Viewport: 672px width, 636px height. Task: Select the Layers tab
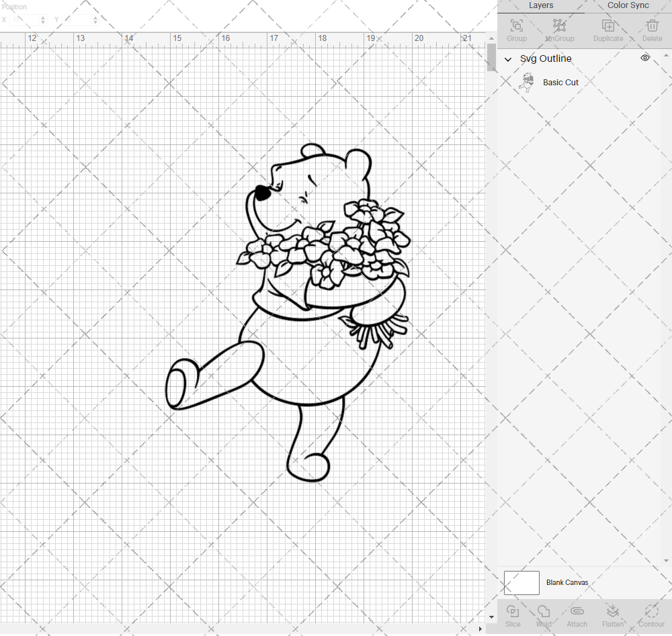[x=541, y=5]
